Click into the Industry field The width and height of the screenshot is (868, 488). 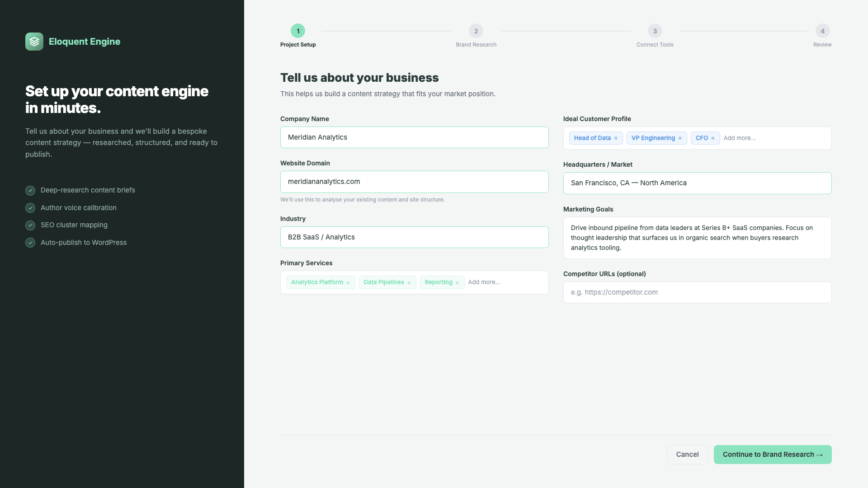click(414, 237)
